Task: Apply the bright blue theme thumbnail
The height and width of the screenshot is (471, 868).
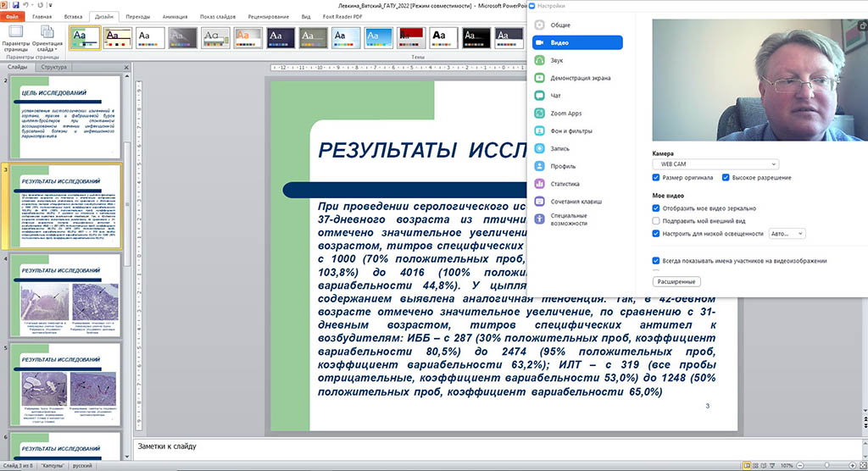Action: [379, 37]
